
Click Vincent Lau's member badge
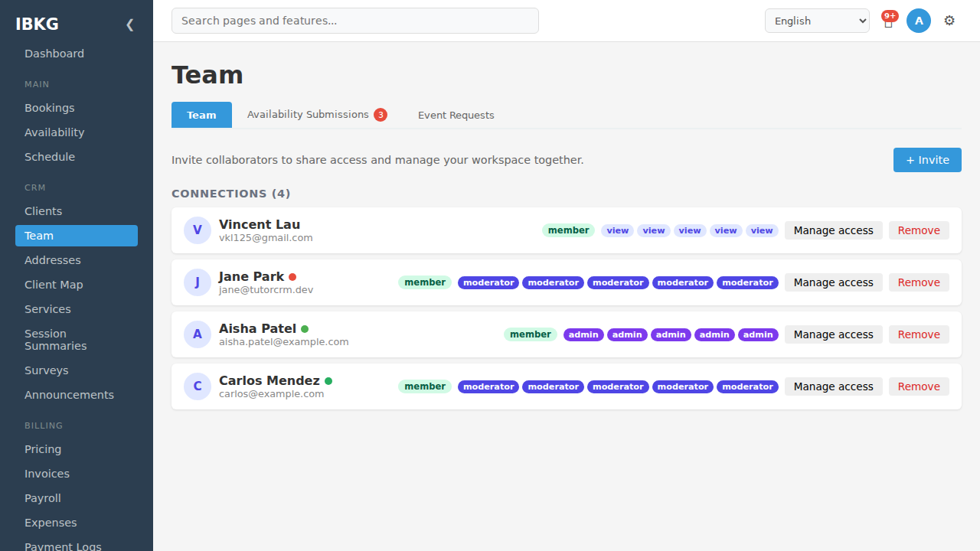point(568,230)
